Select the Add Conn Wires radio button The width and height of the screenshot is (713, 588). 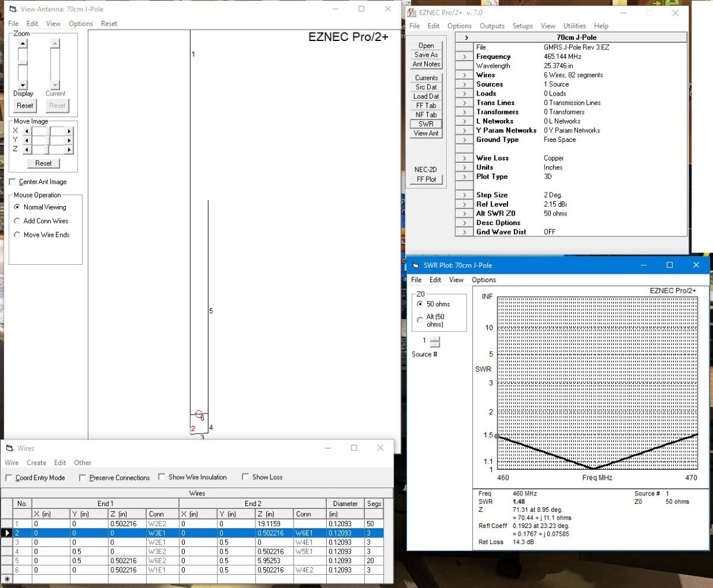click(17, 221)
